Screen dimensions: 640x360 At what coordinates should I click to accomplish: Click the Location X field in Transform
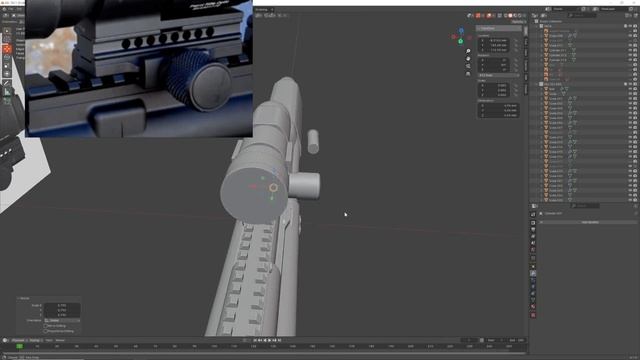[x=494, y=40]
